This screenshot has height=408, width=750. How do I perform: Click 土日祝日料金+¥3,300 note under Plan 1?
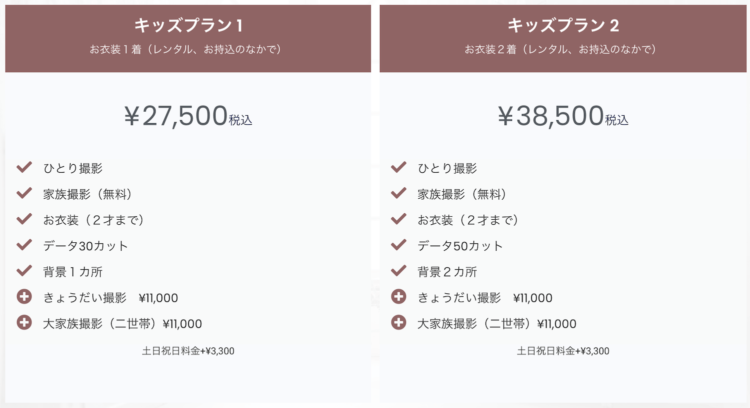pos(188,351)
